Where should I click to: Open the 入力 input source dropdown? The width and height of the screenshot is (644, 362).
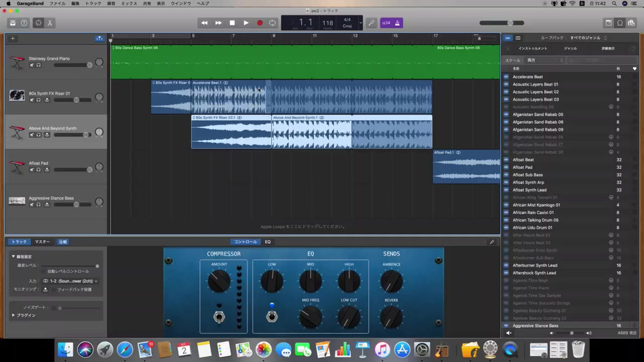[70, 281]
